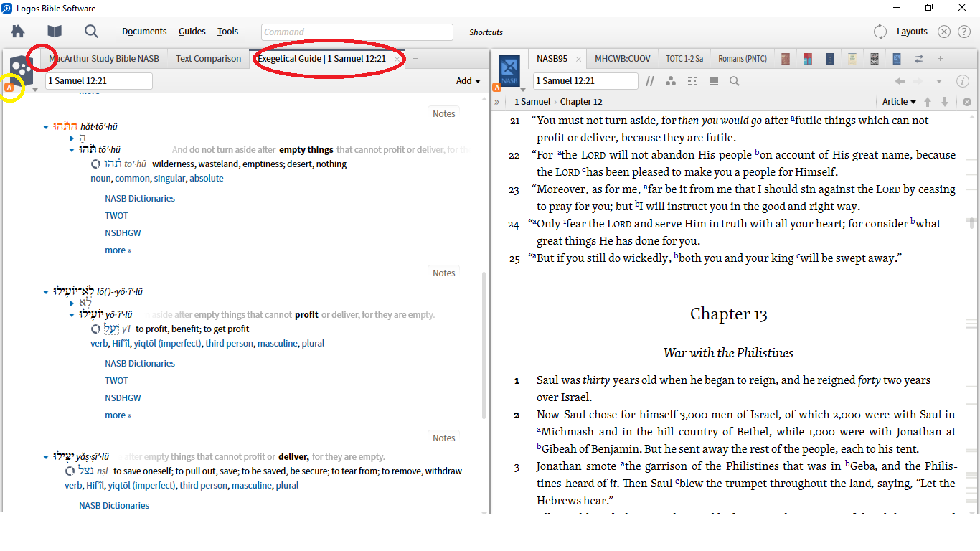The image size is (980, 551).
Task: Click the ring icon beside y'l lemma
Action: [96, 329]
